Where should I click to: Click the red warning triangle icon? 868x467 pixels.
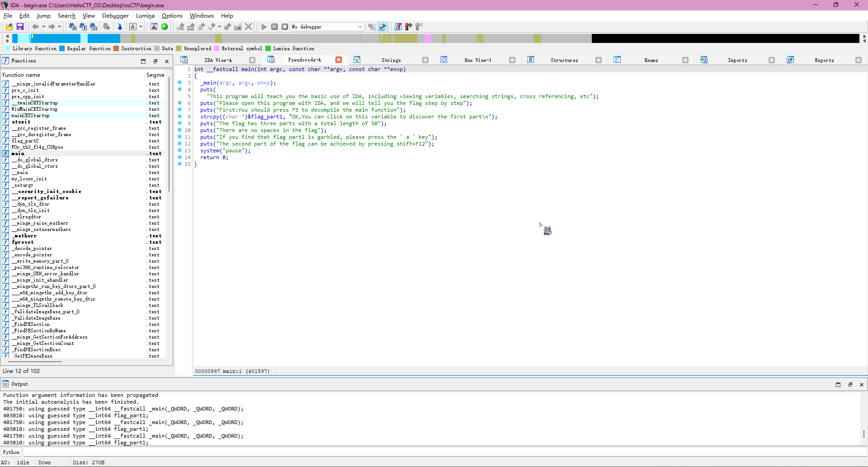point(154,27)
